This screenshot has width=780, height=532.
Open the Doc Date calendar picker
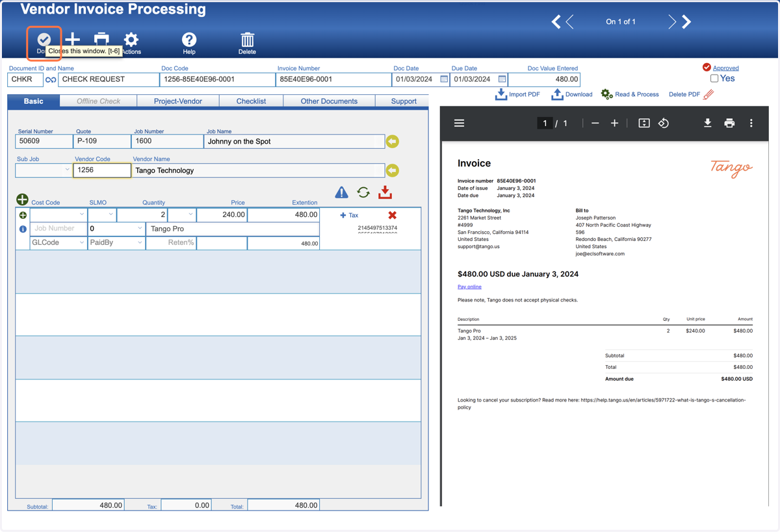click(x=445, y=79)
